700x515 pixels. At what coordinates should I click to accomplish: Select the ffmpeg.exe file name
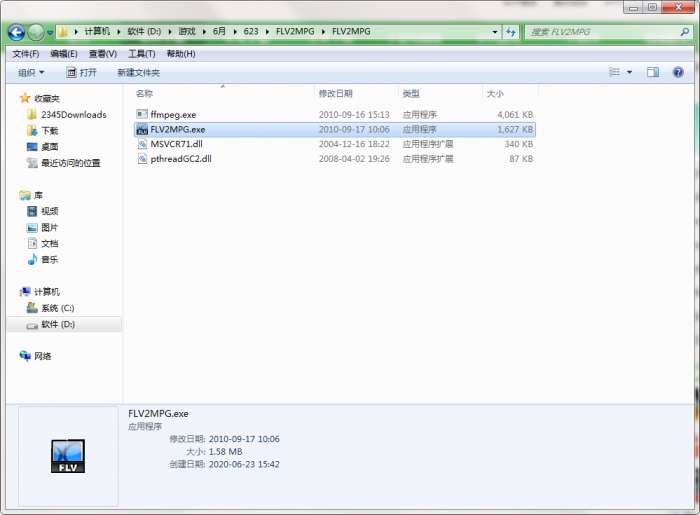point(173,115)
